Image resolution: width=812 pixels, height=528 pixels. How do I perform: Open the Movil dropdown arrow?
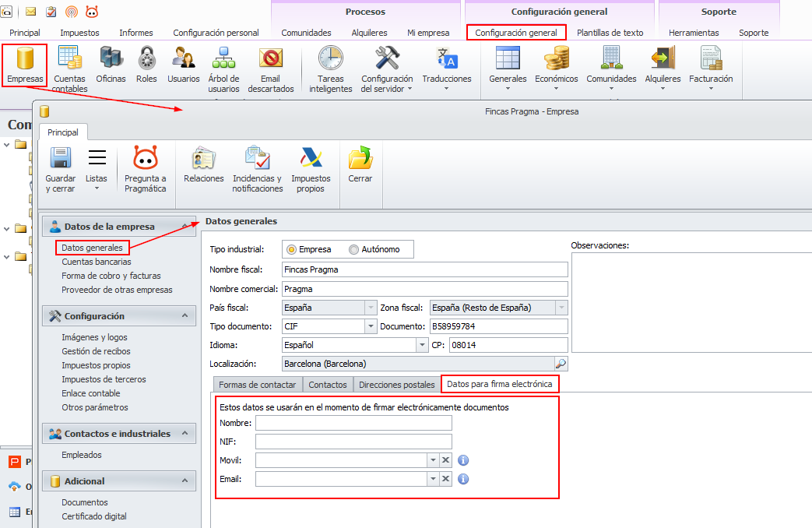[x=433, y=460]
